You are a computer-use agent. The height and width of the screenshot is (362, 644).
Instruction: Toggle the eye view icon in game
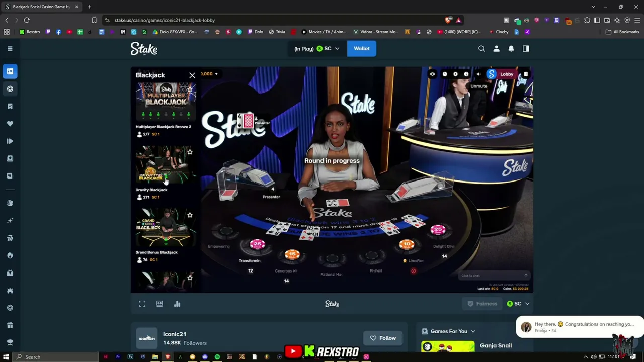432,74
